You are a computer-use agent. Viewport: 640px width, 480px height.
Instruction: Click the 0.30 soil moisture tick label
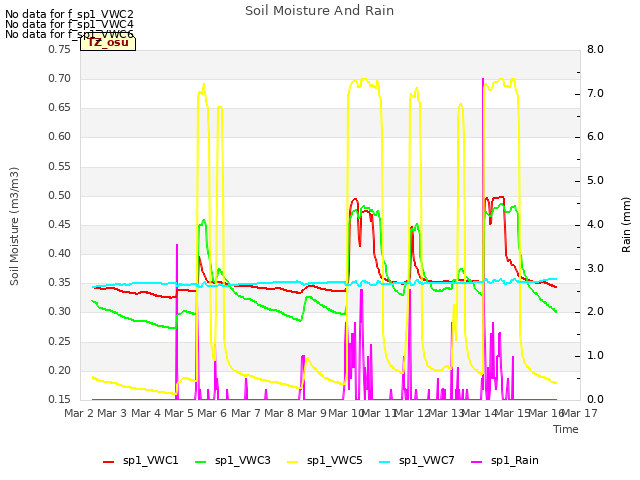(x=59, y=312)
